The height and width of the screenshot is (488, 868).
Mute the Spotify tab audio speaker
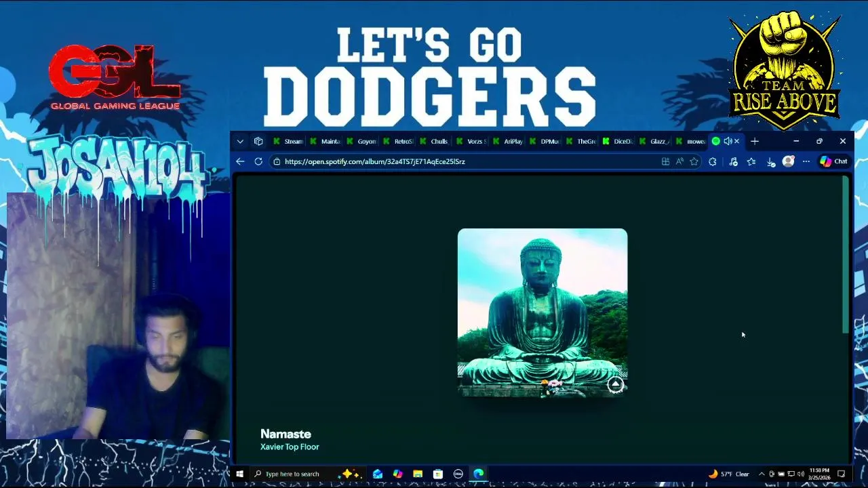click(728, 141)
